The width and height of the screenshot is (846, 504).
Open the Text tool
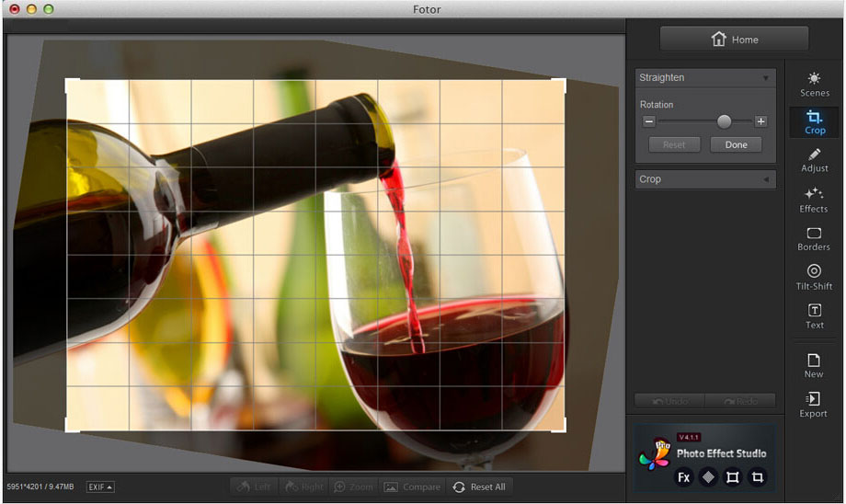pos(814,316)
